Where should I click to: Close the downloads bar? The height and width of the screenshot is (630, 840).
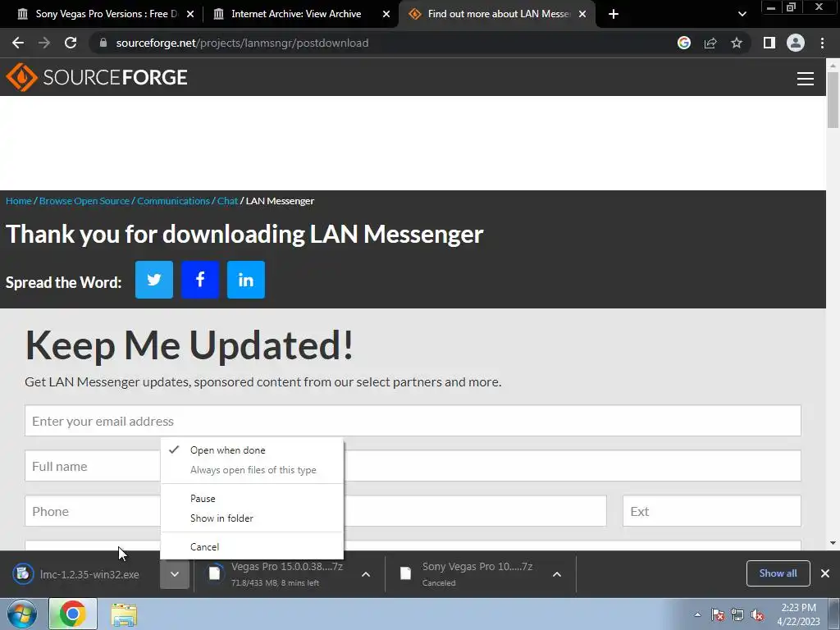point(825,573)
